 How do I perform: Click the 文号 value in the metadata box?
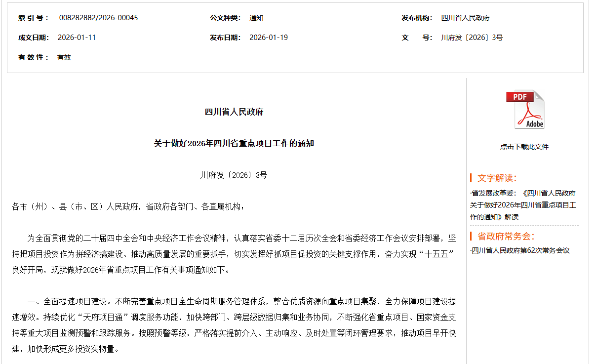pyautogui.click(x=472, y=38)
